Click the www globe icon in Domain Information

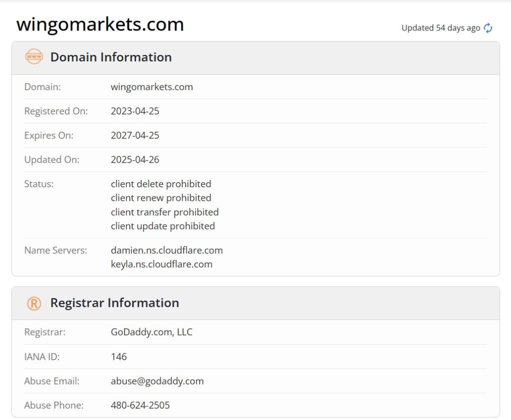34,56
